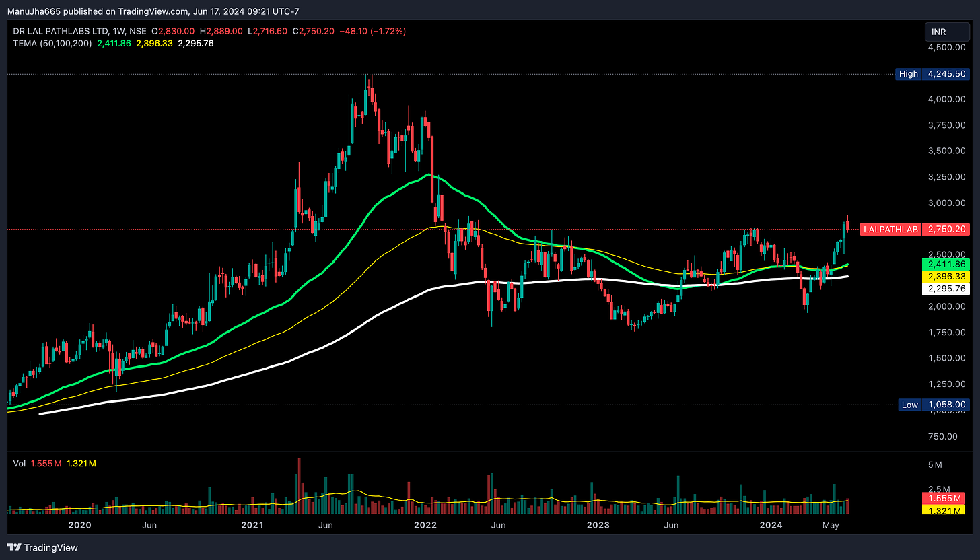
Task: Click the H2,889.00 high value in header
Action: pyautogui.click(x=221, y=31)
